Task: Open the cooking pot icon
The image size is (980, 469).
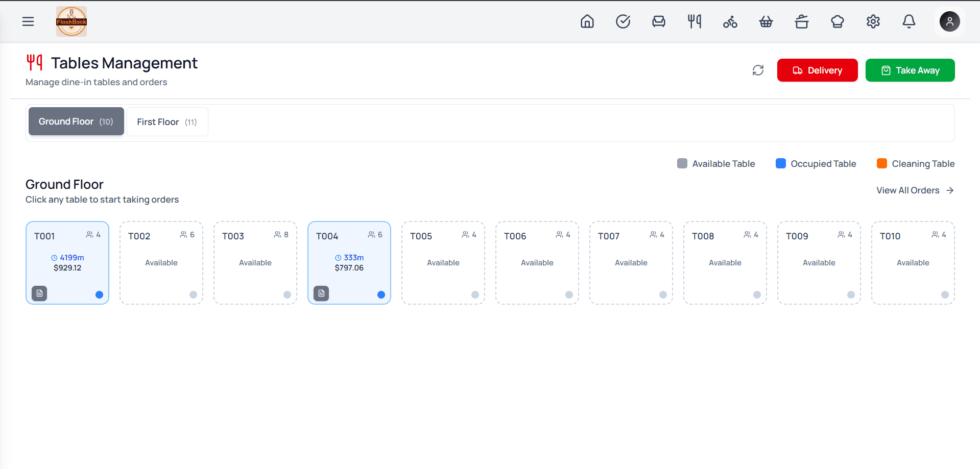Action: 802,21
